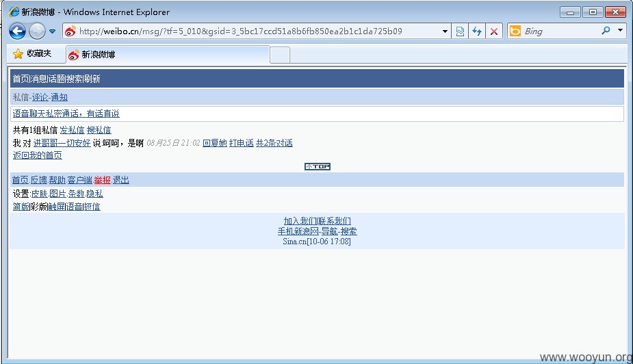Click the browser Forward arrow button
The height and width of the screenshot is (364, 633).
pyautogui.click(x=37, y=31)
